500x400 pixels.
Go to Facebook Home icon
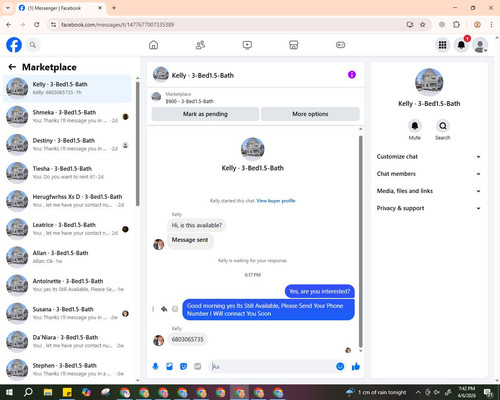[153, 45]
